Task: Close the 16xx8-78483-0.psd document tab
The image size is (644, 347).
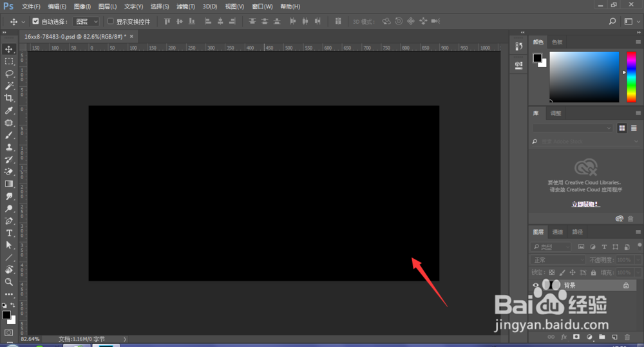Action: pos(131,36)
